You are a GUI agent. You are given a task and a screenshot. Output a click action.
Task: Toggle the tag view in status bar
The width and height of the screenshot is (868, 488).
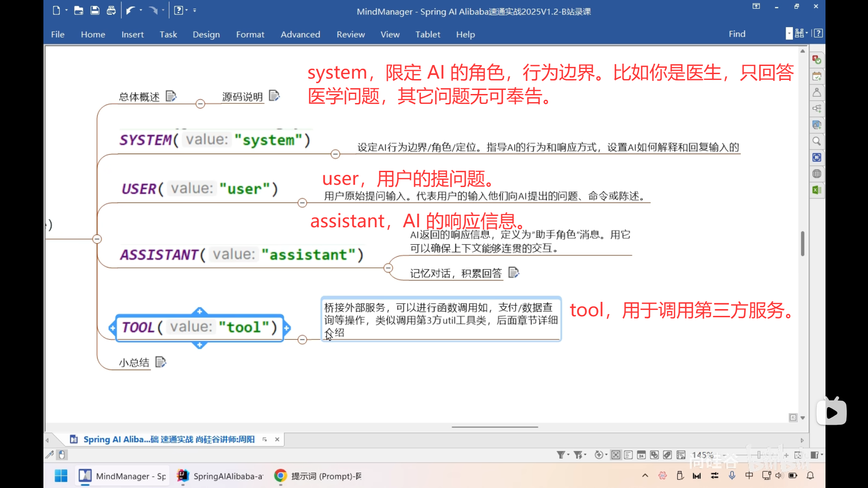click(667, 455)
